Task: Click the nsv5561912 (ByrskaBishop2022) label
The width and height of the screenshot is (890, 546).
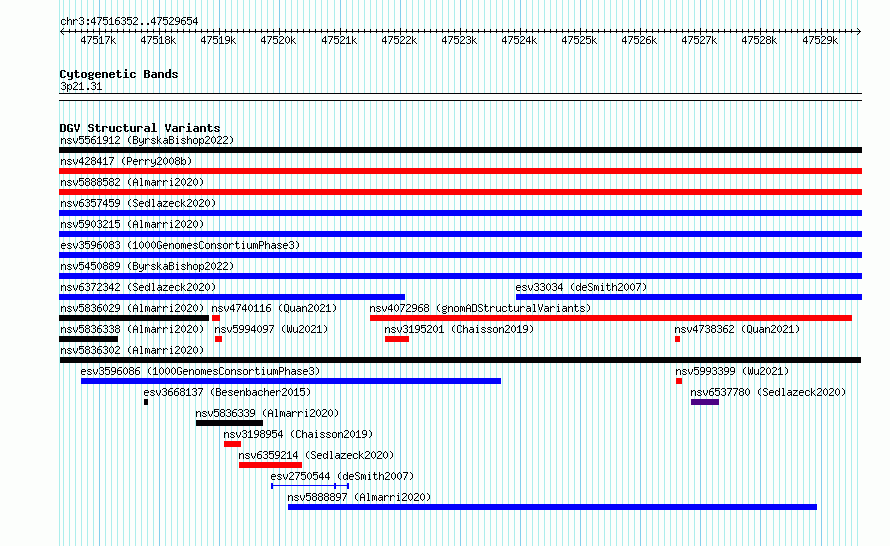Action: click(x=147, y=140)
